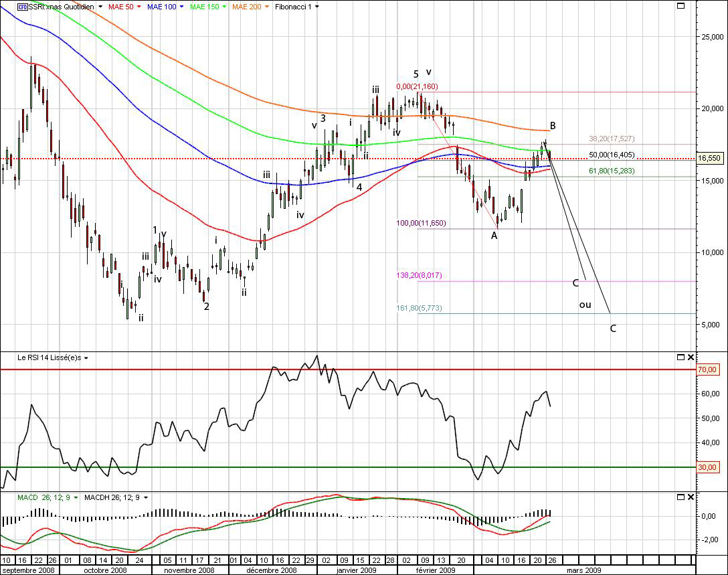This screenshot has height=575, width=728.
Task: Maximize the RSI indicator panel
Action: click(681, 357)
